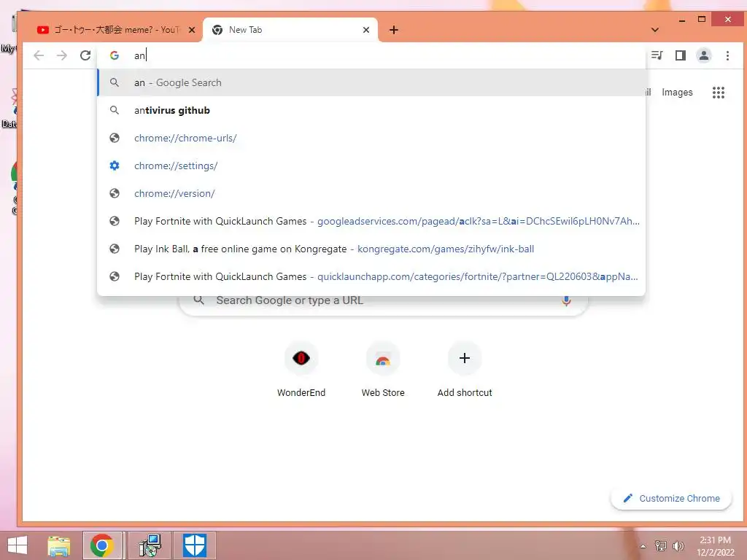Click the Customize Chrome button
The image size is (747, 560).
pos(671,499)
